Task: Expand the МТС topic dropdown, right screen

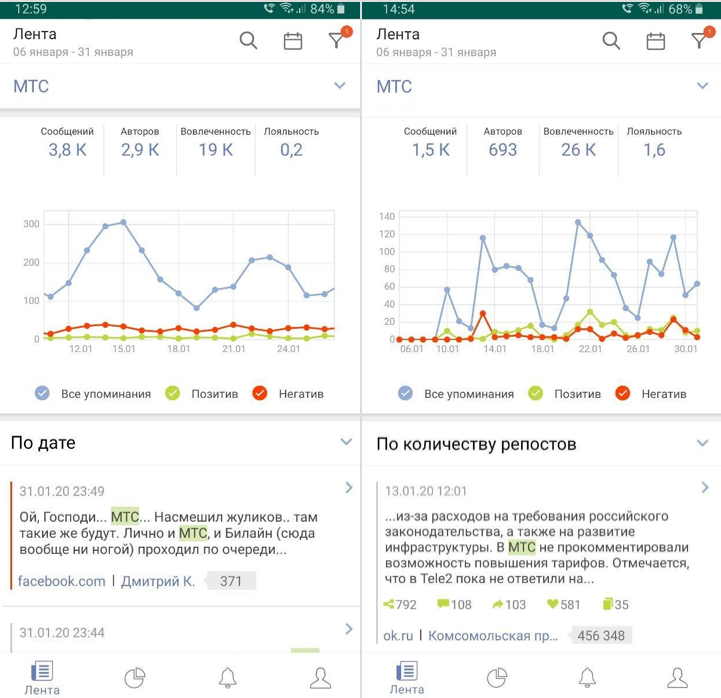Action: [702, 86]
